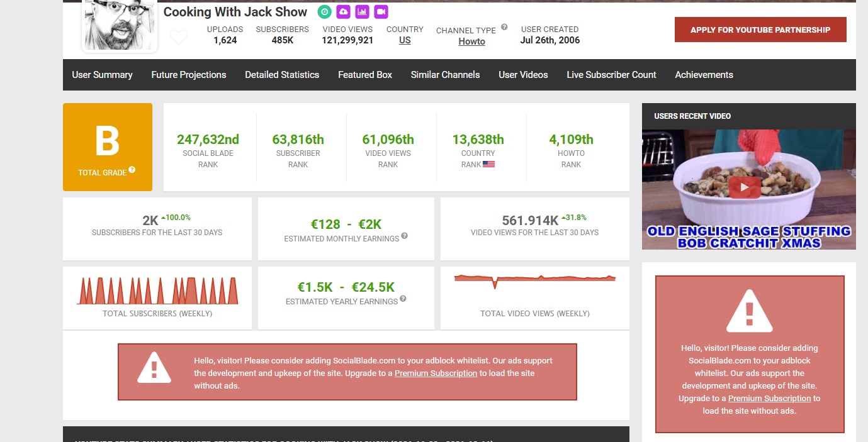Open the channel avatar image
This screenshot has height=442, width=868.
click(x=120, y=25)
